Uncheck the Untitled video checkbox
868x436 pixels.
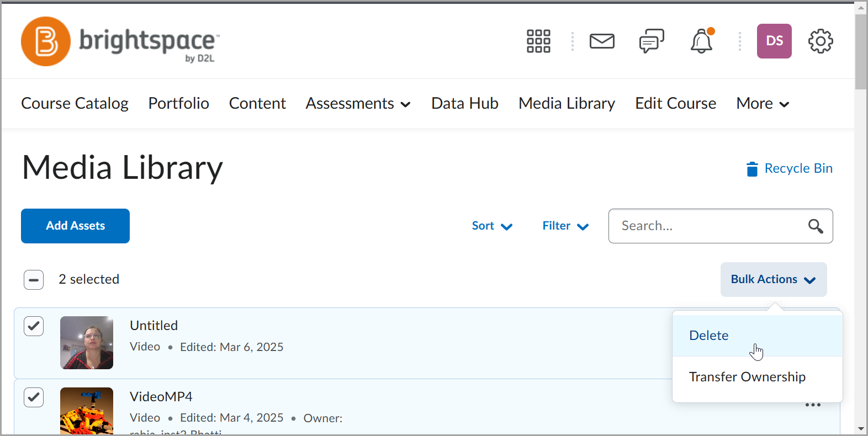[x=34, y=326]
